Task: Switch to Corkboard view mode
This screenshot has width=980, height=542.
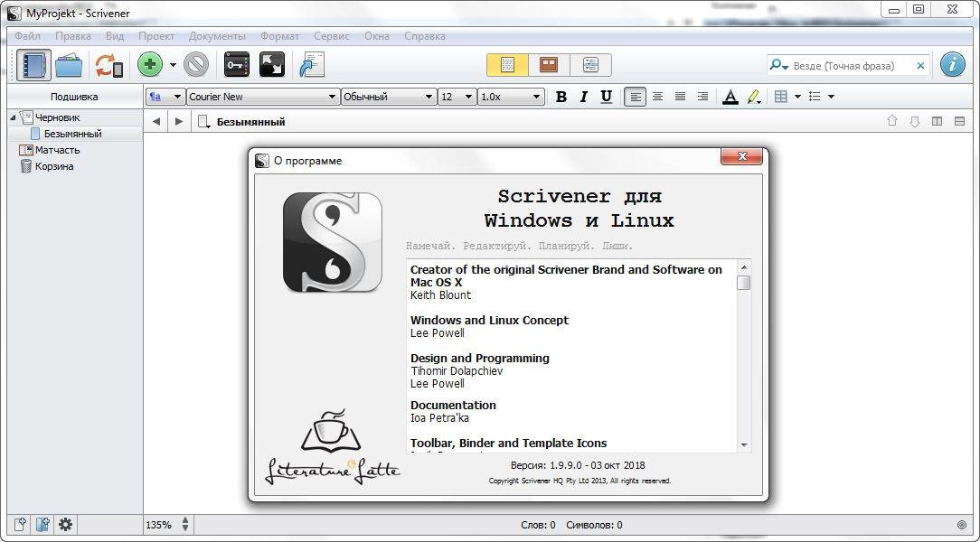Action: (x=549, y=65)
